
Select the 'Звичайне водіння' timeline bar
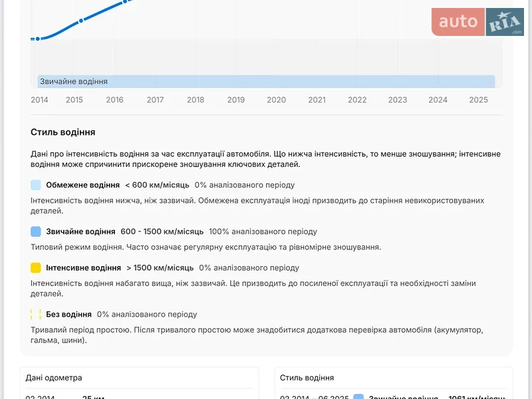click(x=266, y=81)
